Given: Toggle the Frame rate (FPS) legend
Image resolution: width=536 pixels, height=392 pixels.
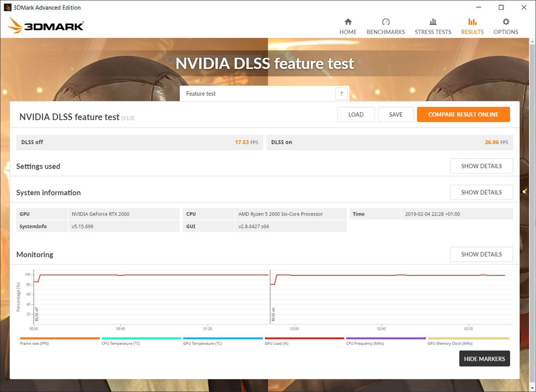Looking at the screenshot, I should pos(60,341).
